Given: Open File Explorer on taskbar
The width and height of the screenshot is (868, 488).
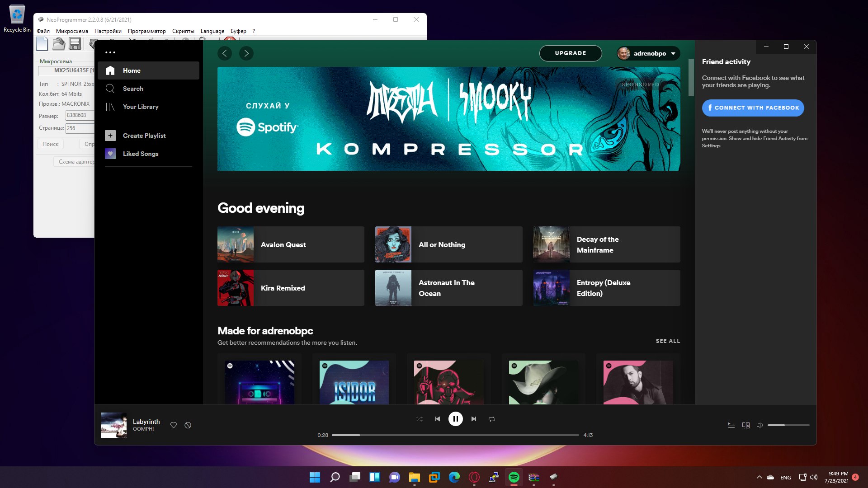Looking at the screenshot, I should click(x=415, y=477).
